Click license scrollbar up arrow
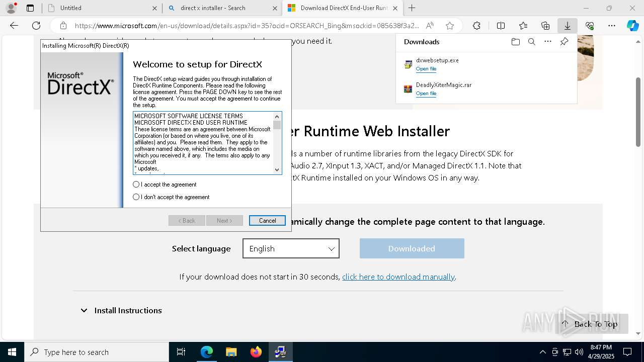The height and width of the screenshot is (362, 644). click(x=277, y=116)
